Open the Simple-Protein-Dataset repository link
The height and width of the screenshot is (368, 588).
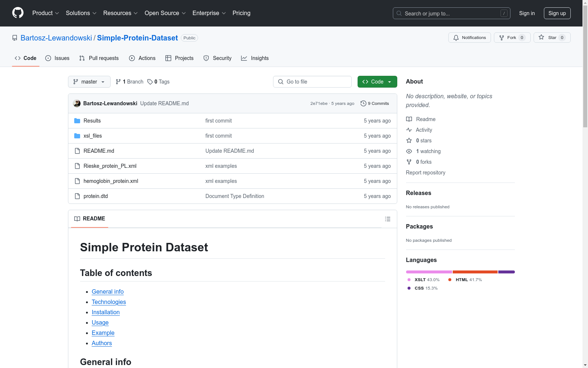coord(137,38)
